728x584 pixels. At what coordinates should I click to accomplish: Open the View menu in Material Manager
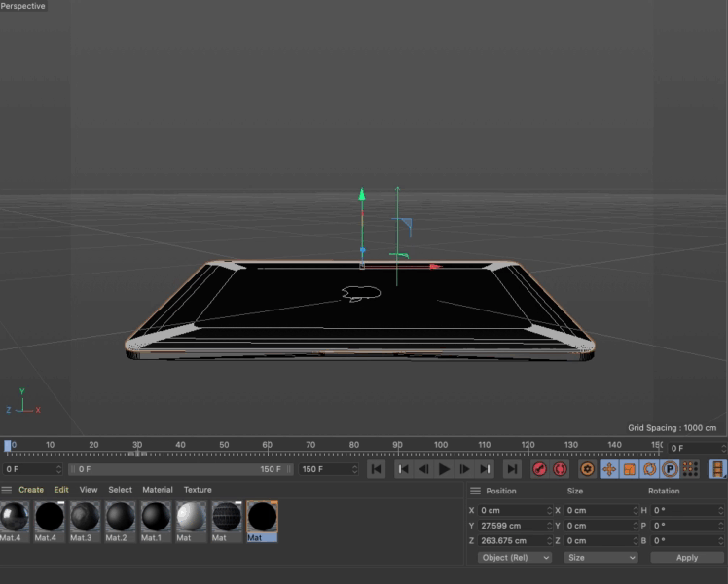(89, 490)
